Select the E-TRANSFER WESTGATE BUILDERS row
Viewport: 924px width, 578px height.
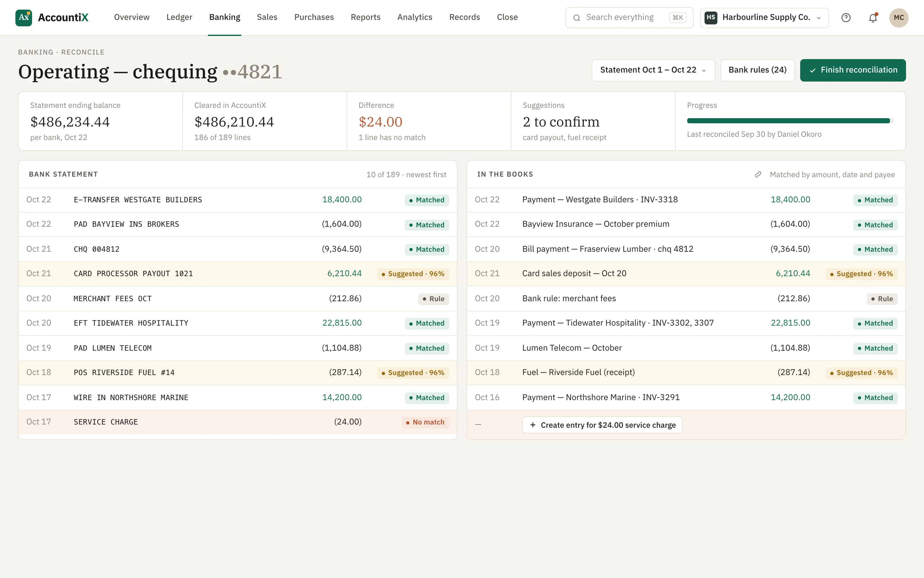pos(237,200)
